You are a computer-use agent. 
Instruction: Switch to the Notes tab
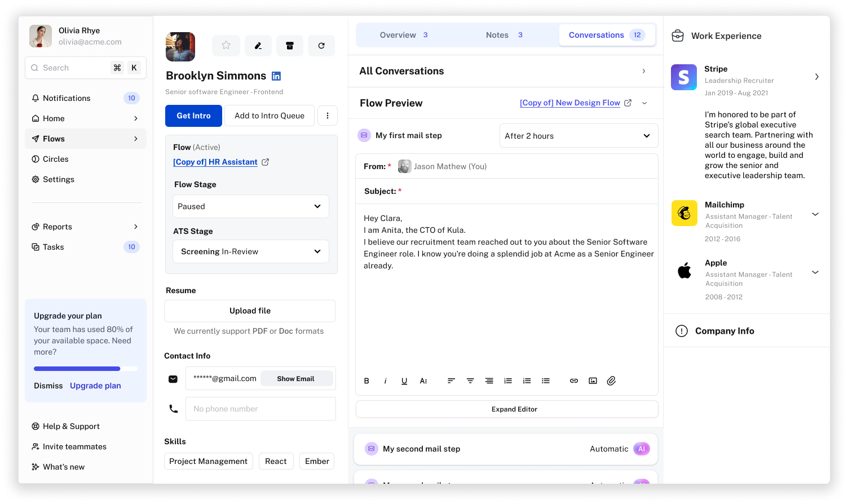[503, 35]
